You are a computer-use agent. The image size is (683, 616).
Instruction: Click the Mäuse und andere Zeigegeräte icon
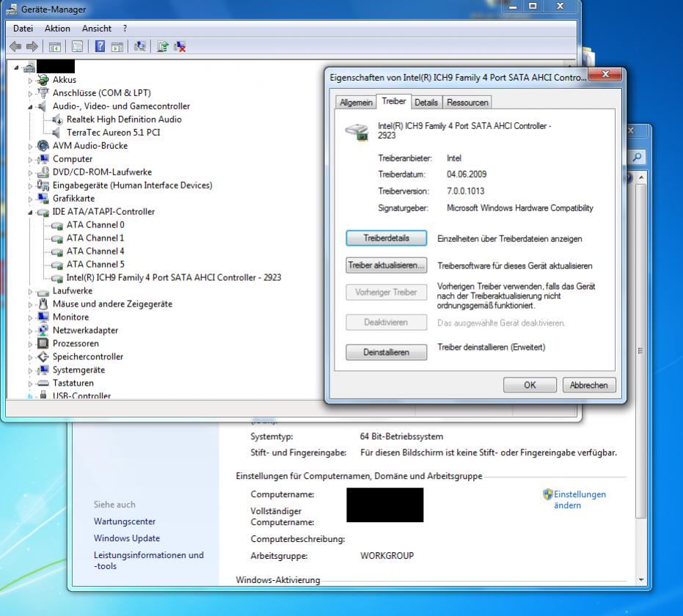pos(43,304)
